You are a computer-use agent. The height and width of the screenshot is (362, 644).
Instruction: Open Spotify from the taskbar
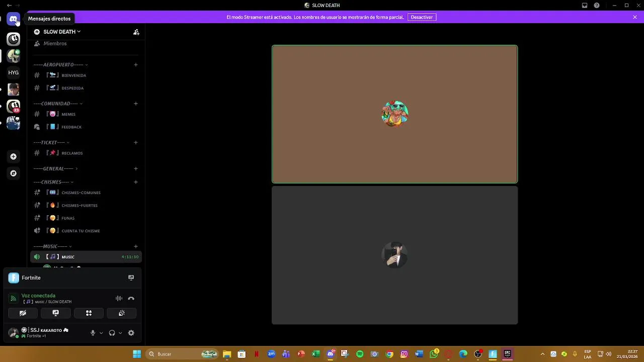(360, 354)
